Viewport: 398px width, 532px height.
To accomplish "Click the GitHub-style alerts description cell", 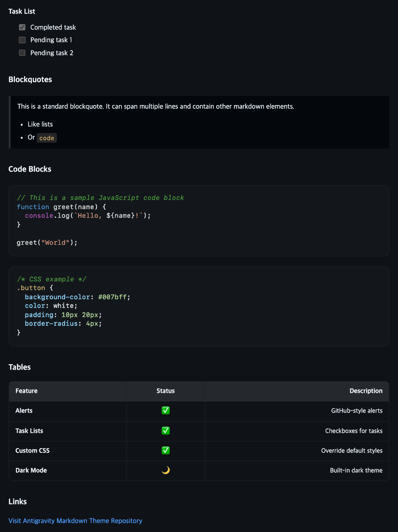I will [x=357, y=411].
